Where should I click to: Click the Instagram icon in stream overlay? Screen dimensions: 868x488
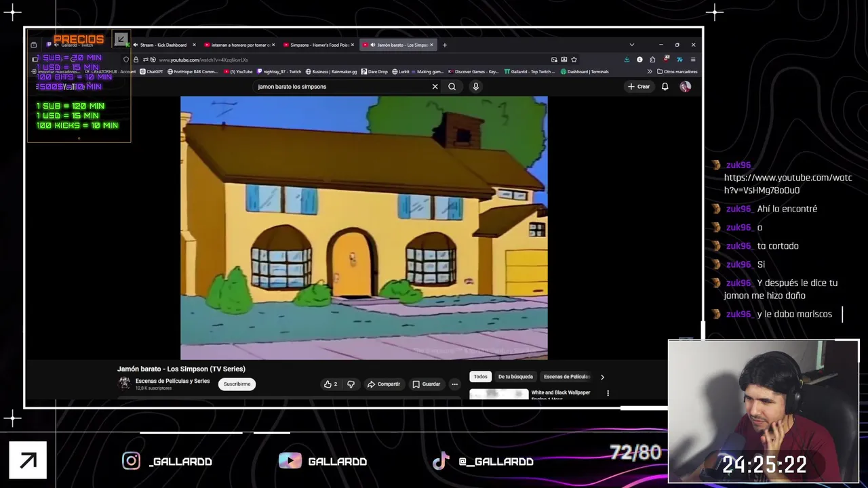click(131, 461)
